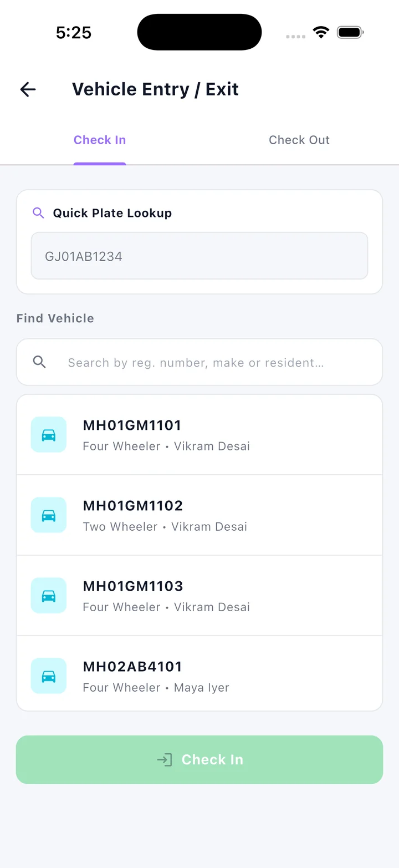The image size is (399, 868).
Task: Click the Find Vehicle search magnifier icon
Action: 39,362
